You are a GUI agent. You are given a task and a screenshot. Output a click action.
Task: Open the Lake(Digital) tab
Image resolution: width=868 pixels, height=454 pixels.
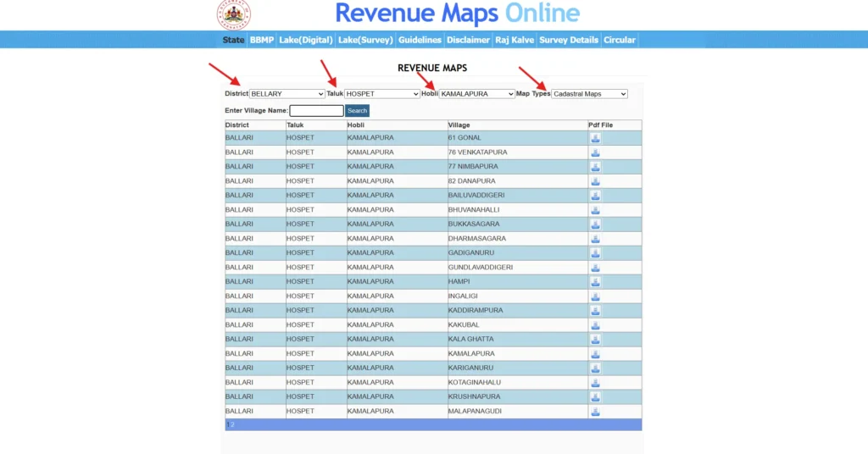[x=305, y=40]
